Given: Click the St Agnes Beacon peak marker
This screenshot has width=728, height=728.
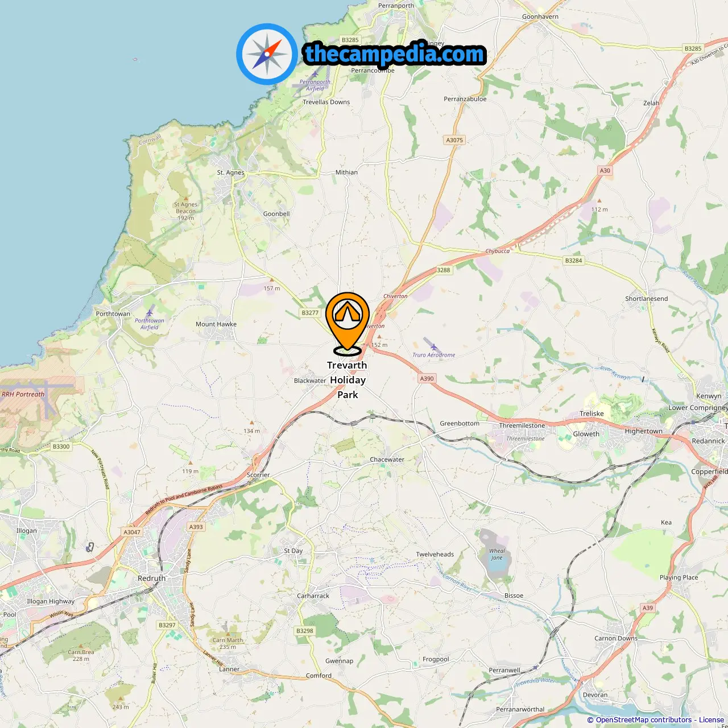Looking at the screenshot, I should [186, 198].
